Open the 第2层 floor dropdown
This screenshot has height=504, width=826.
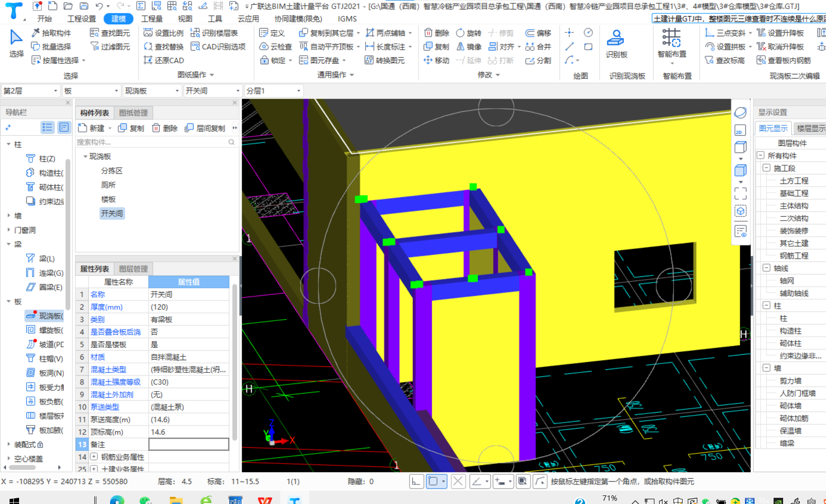30,91
